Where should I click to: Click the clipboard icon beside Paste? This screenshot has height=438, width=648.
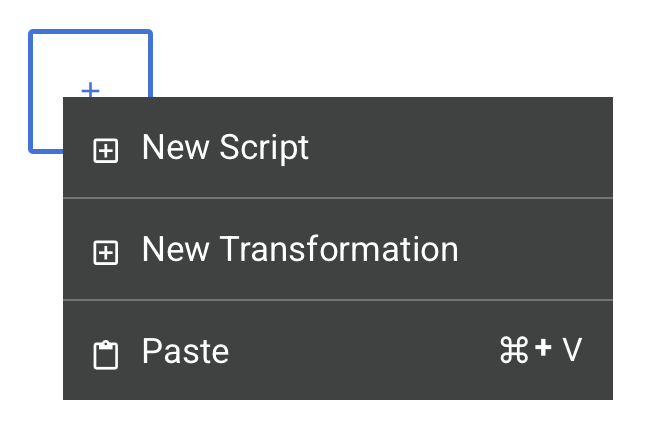[105, 355]
